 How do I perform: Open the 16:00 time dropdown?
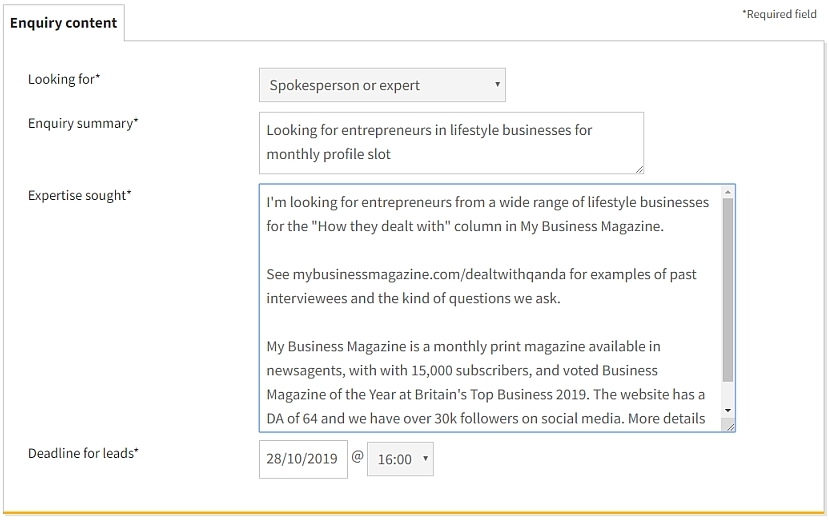point(400,459)
